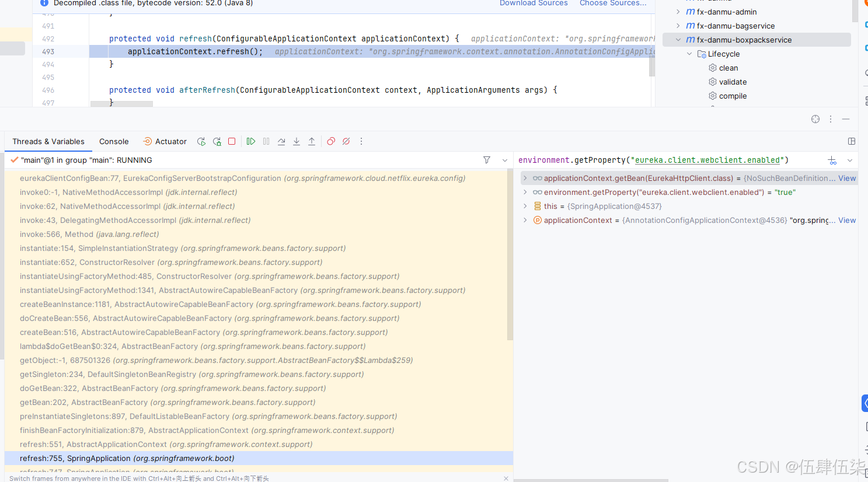868x482 pixels.
Task: Click the Maven icon of fx-danmu-bagservice
Action: [691, 26]
